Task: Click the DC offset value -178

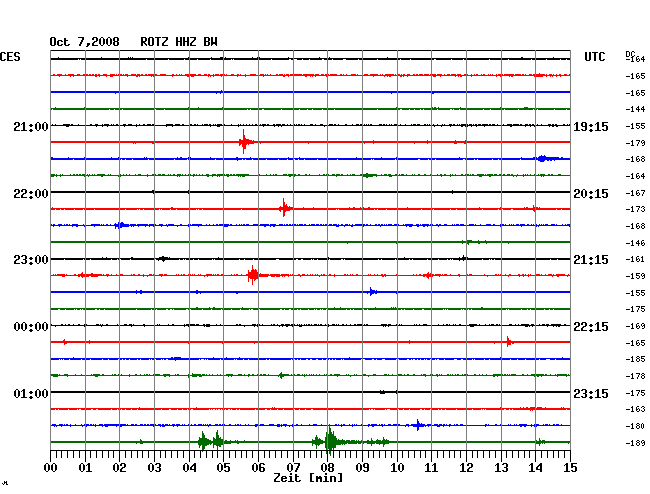Action: [x=635, y=376]
